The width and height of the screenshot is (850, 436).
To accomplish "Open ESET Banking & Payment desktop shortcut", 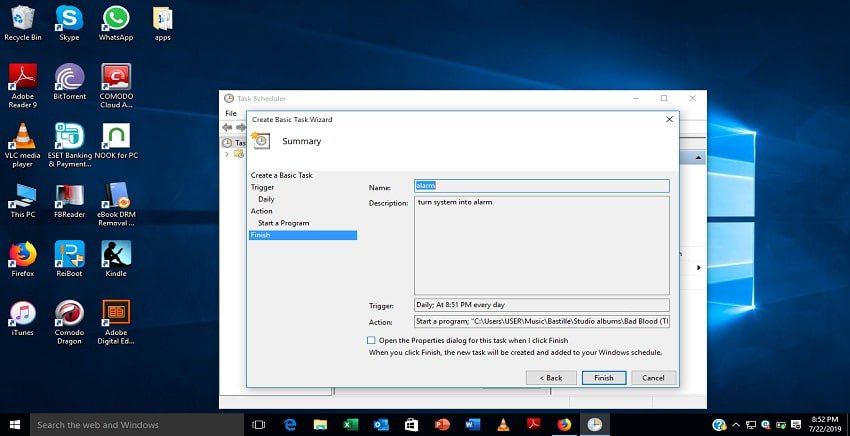I will tap(69, 145).
